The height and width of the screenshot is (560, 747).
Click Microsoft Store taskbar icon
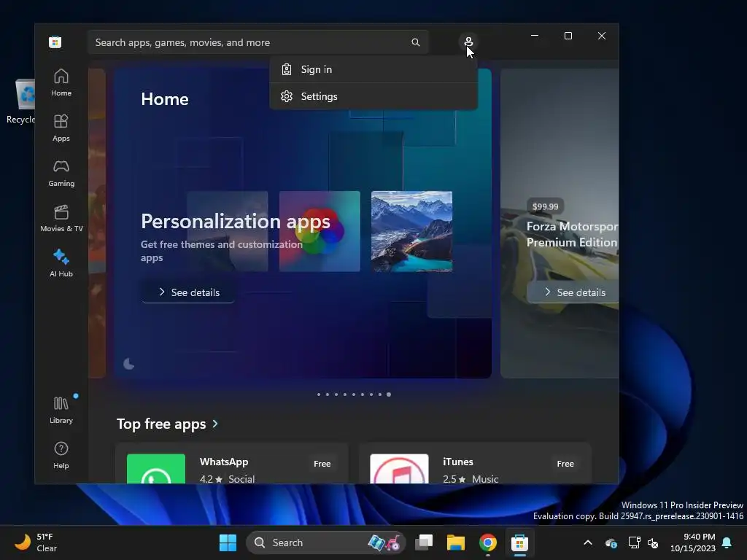tap(519, 542)
